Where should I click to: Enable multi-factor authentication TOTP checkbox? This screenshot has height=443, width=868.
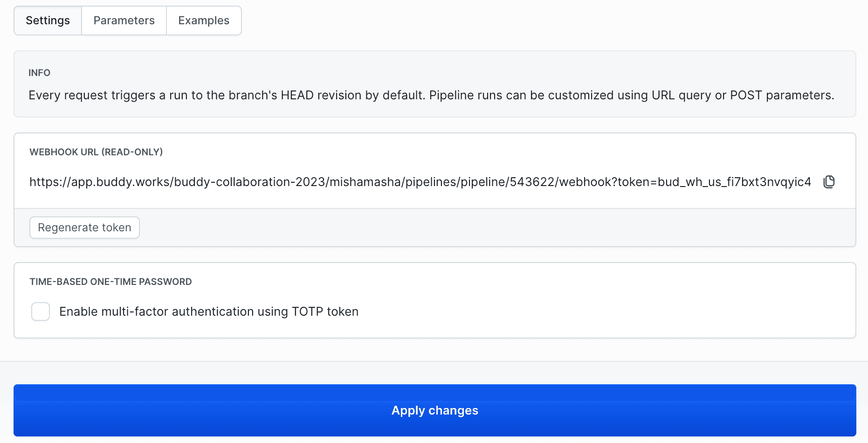pyautogui.click(x=41, y=311)
